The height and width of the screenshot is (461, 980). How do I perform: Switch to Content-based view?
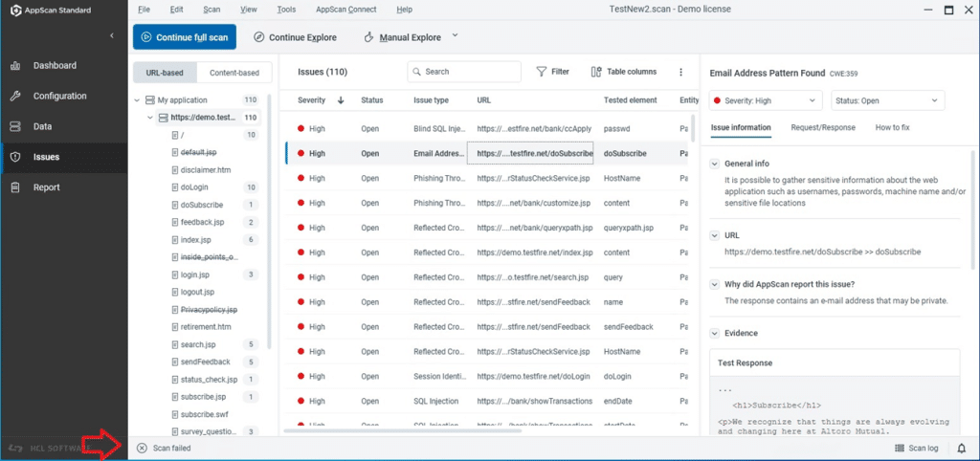(234, 73)
